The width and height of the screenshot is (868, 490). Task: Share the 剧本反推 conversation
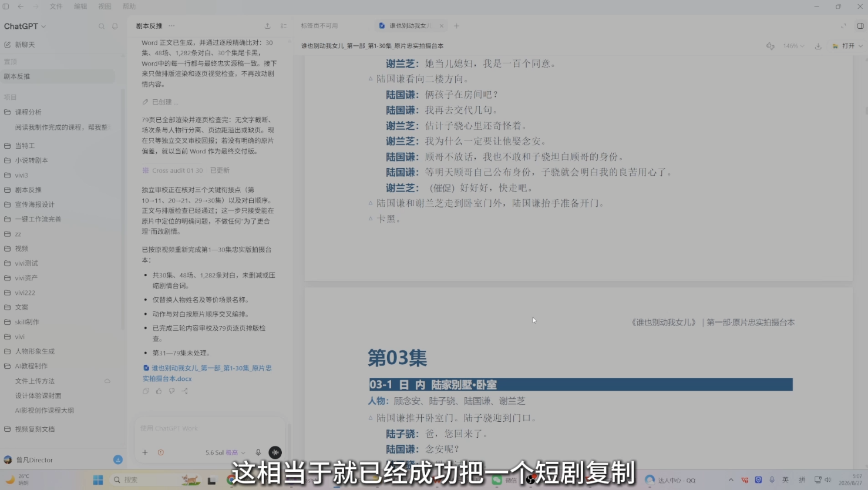click(267, 26)
